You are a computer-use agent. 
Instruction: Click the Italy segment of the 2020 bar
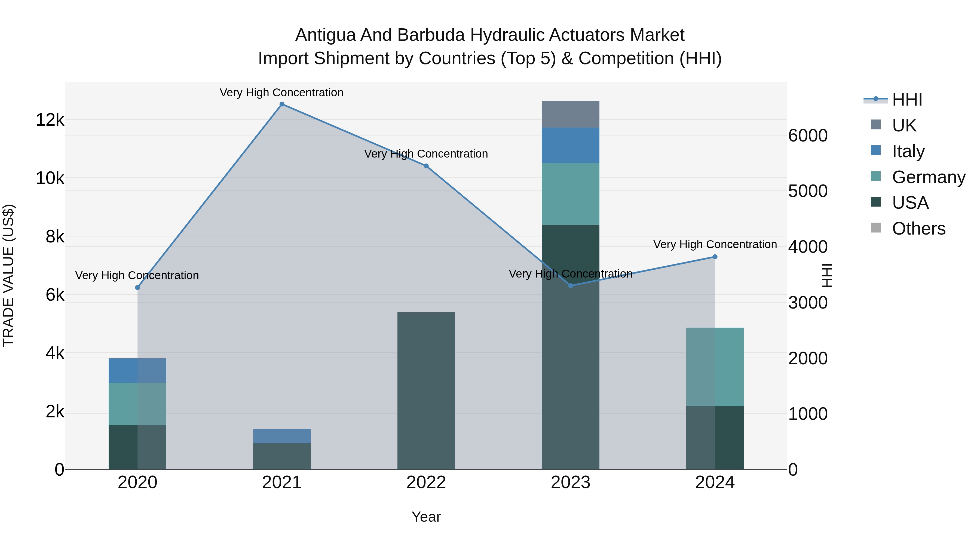click(138, 371)
